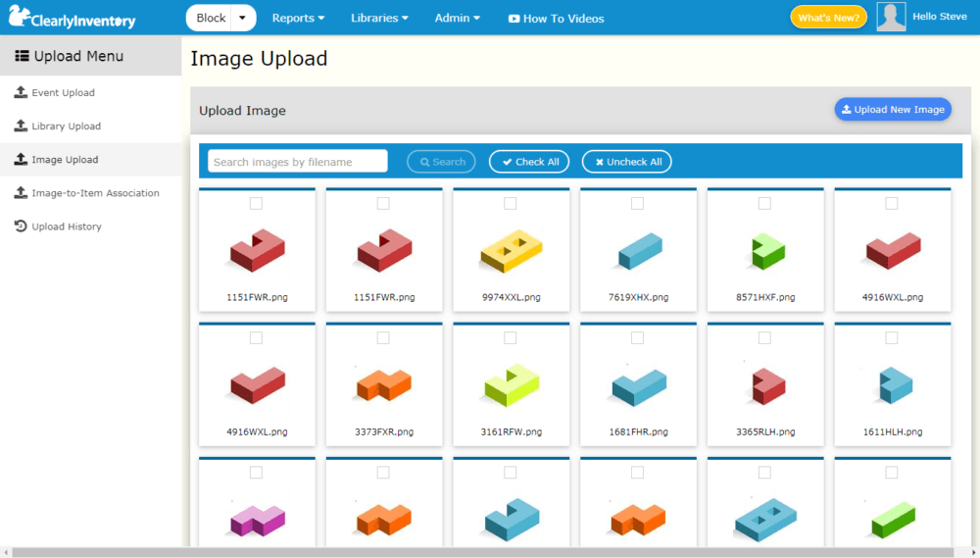Click the filename 1611HLH.png

[893, 431]
